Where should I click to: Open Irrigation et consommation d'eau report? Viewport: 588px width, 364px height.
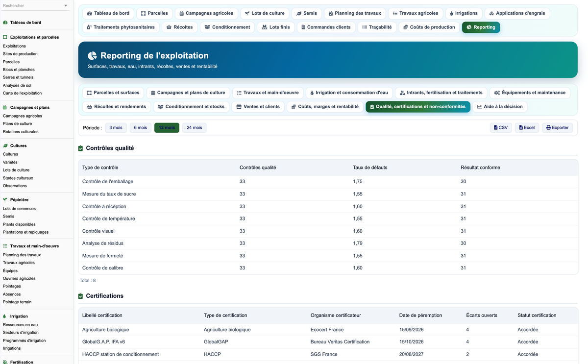pyautogui.click(x=349, y=93)
